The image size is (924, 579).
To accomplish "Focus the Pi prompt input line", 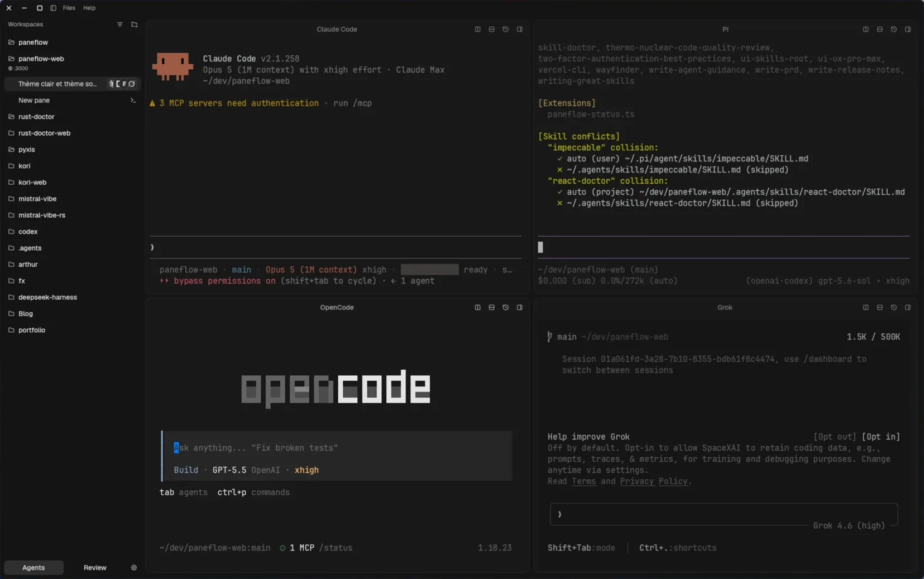I will tap(724, 247).
